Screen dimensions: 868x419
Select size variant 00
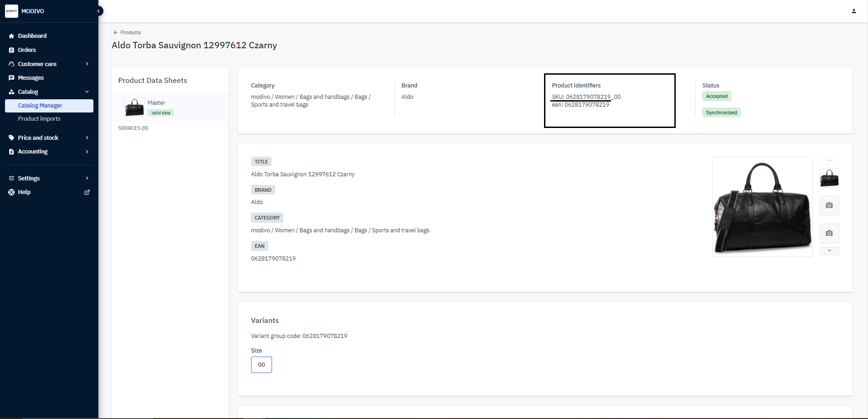262,365
